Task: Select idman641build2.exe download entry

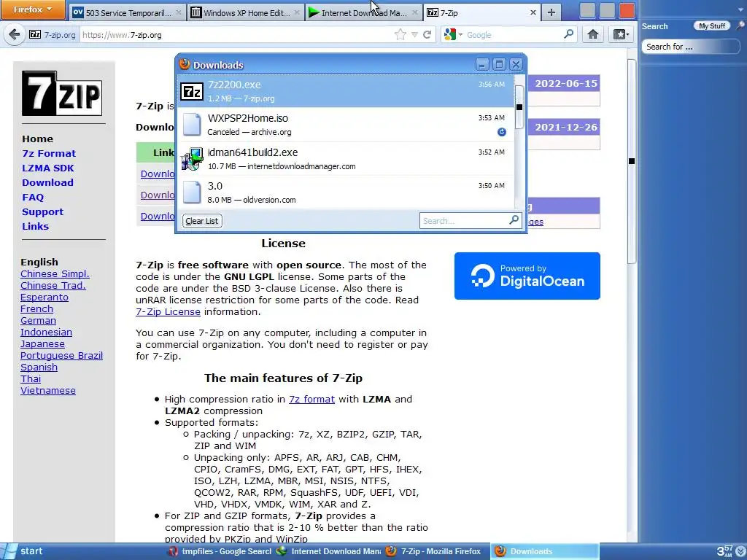Action: coord(347,158)
